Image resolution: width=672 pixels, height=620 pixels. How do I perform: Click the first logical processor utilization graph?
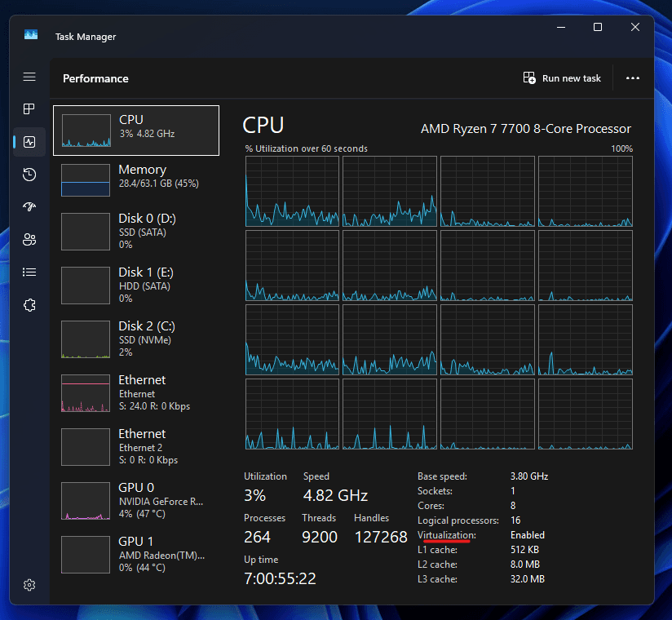[292, 191]
